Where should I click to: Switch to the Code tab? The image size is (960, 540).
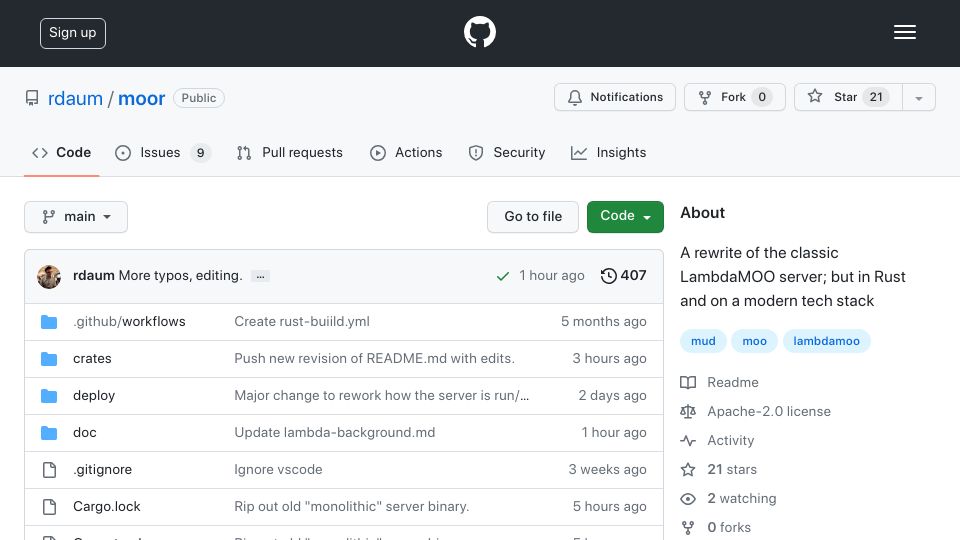[x=62, y=152]
